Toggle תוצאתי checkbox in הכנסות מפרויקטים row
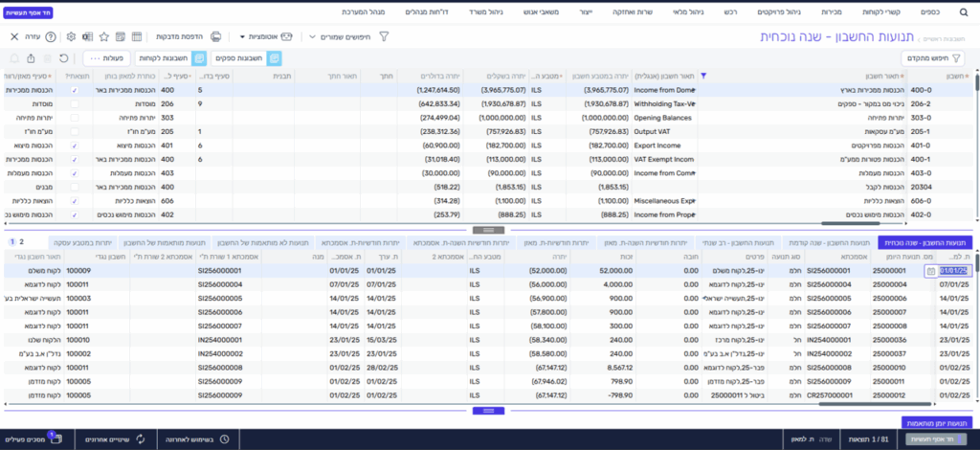 (75, 145)
